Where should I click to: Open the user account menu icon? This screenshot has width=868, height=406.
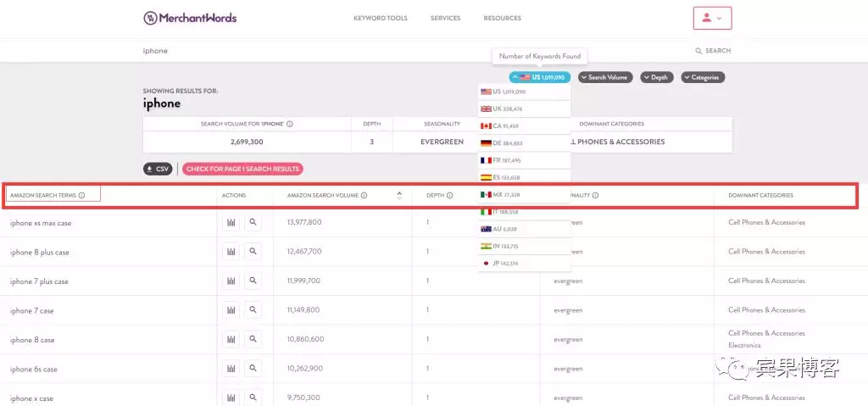tap(706, 18)
